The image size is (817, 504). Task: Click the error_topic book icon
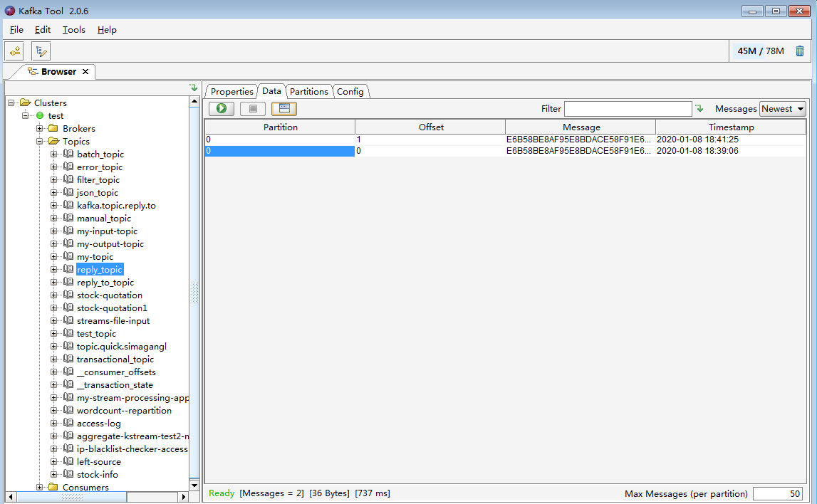coord(68,167)
